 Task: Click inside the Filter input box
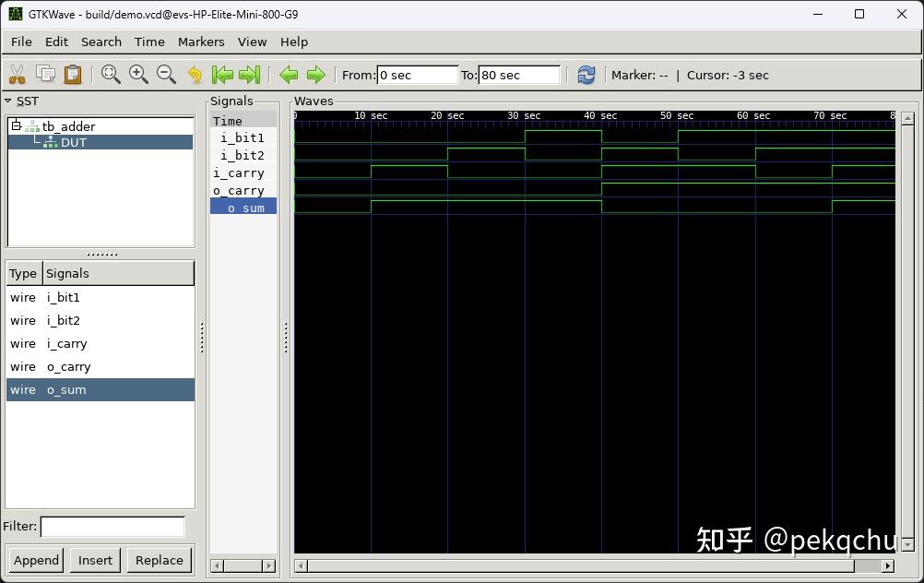pyautogui.click(x=113, y=526)
